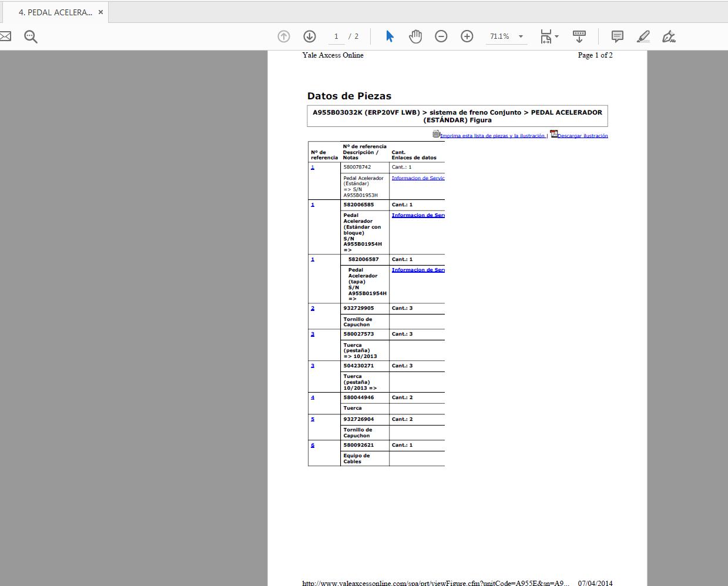The image size is (728, 586).
Task: Open 'Imprima esta lista de piezas y la ilustración' link
Action: (x=493, y=136)
